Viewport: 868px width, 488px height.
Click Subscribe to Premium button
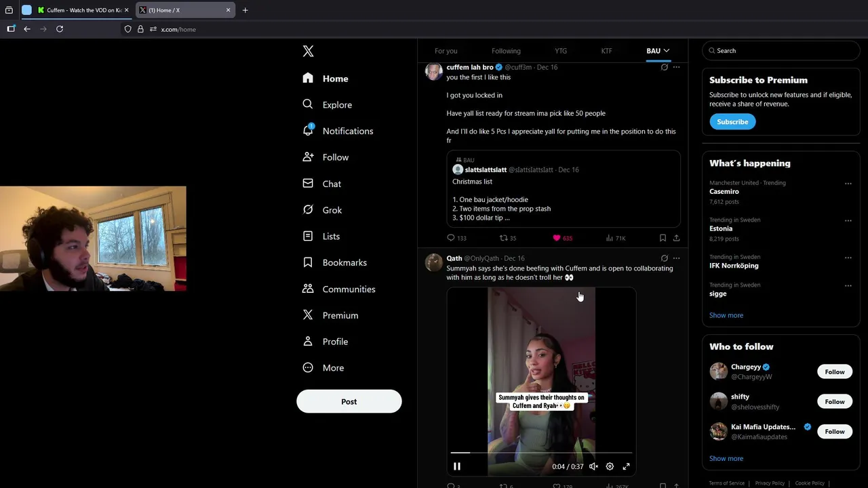tap(732, 122)
